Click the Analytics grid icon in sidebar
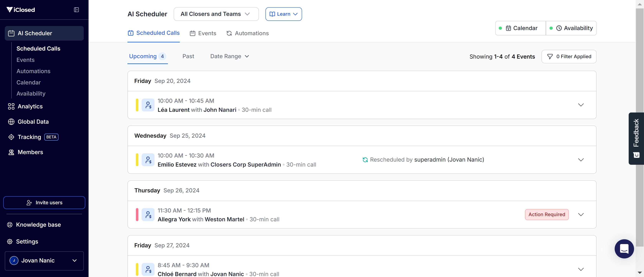The image size is (644, 277). point(11,106)
